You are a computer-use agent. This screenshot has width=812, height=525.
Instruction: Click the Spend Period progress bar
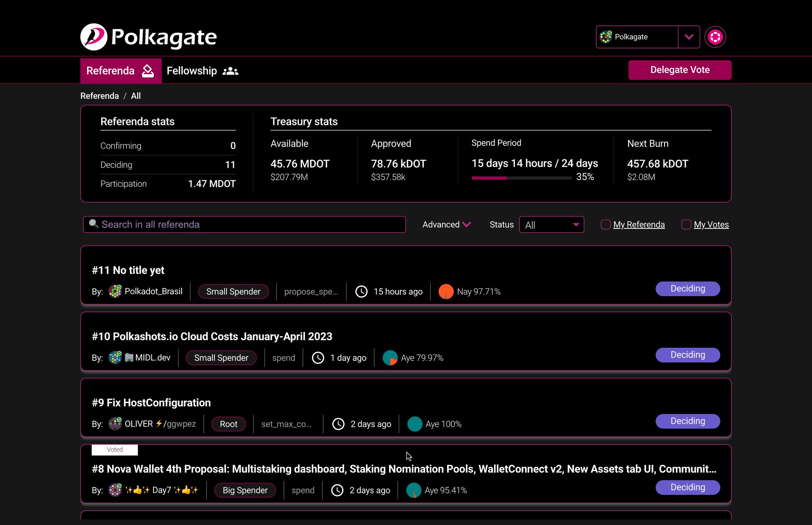tap(521, 178)
